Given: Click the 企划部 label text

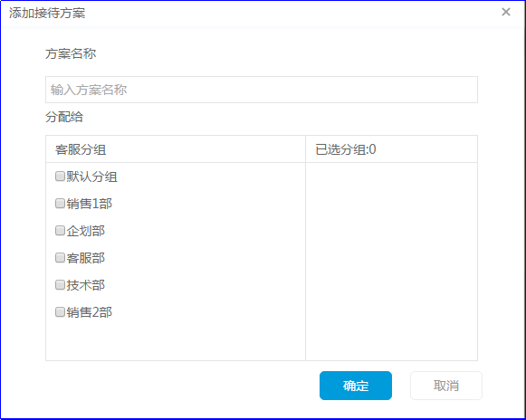Looking at the screenshot, I should 85,231.
